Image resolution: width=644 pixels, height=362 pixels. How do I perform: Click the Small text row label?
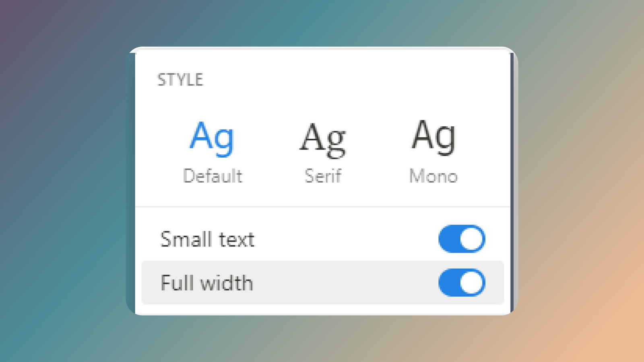coord(208,239)
